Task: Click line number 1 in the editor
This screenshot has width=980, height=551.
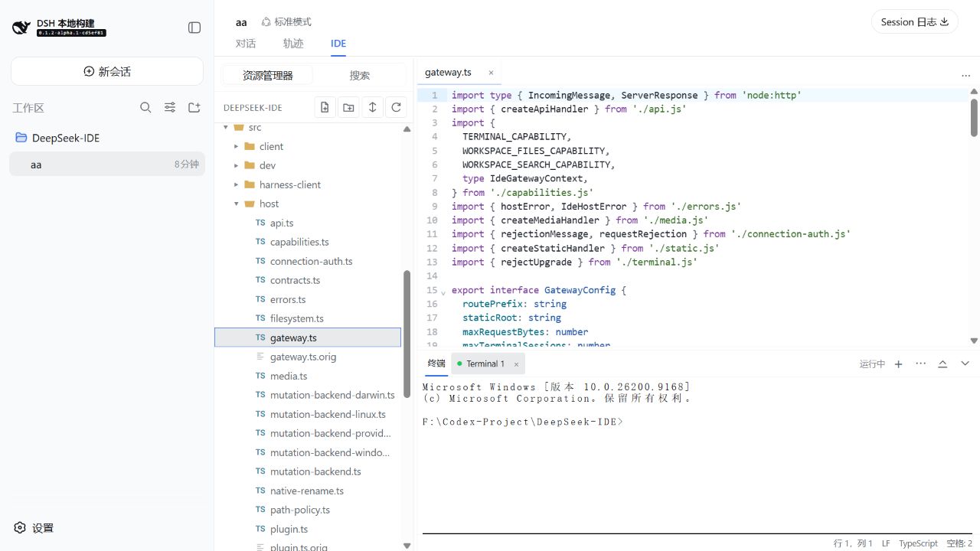Action: click(434, 95)
